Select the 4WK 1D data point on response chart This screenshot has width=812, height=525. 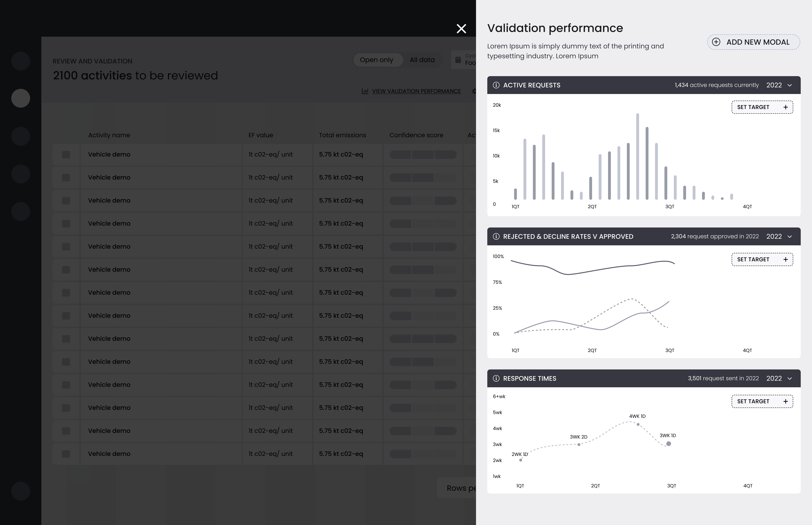638,424
